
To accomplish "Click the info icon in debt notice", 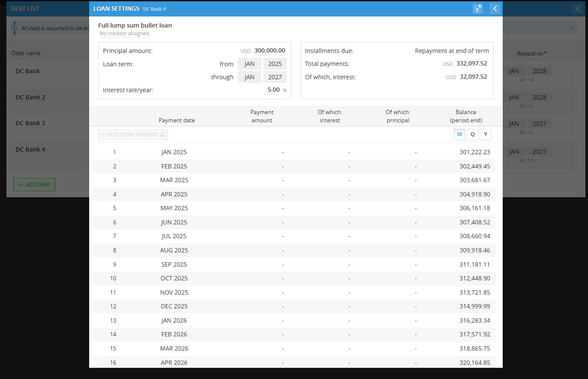I will point(14,28).
